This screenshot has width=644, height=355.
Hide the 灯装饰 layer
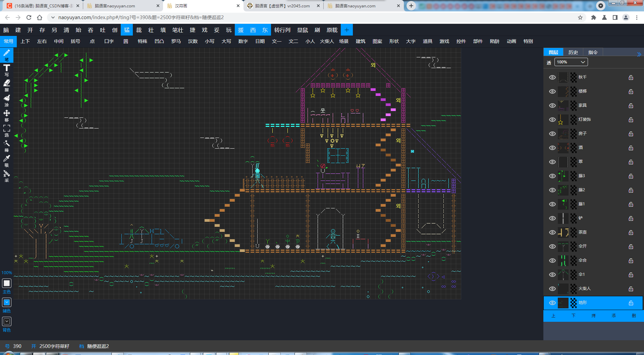pos(552,120)
